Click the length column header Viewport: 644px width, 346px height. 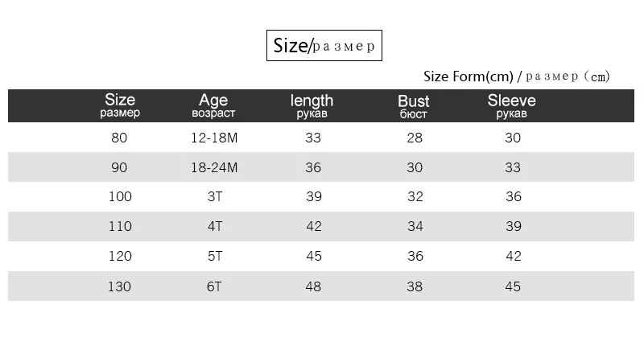pos(312,105)
